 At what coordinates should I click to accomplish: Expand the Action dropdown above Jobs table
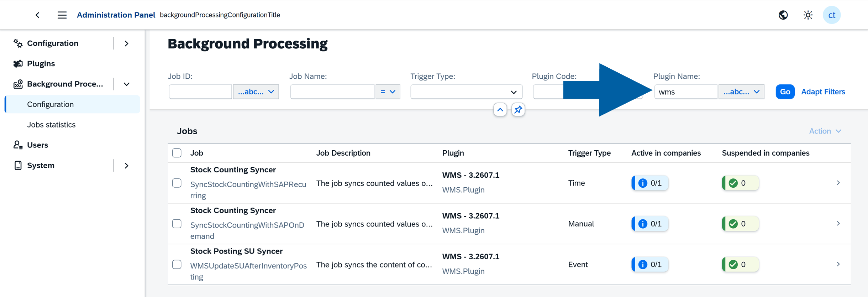click(x=825, y=131)
